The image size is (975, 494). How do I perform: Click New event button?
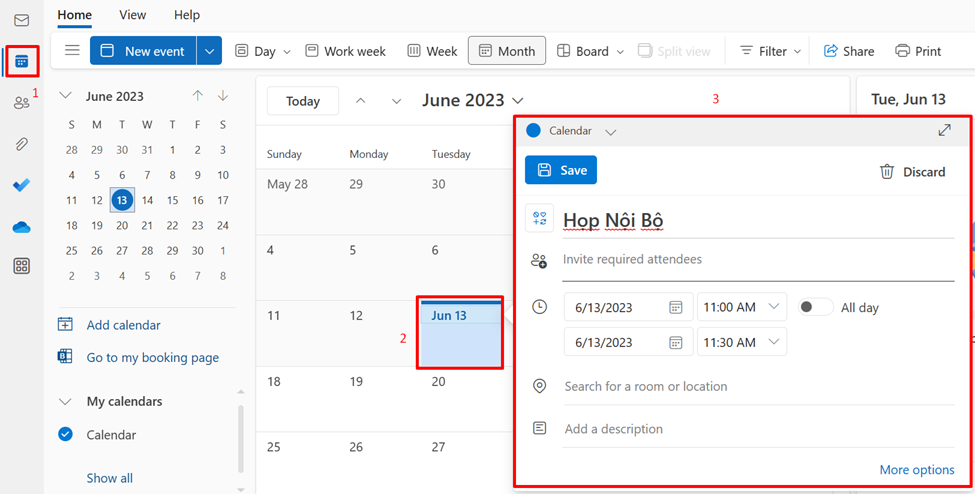[x=144, y=50]
